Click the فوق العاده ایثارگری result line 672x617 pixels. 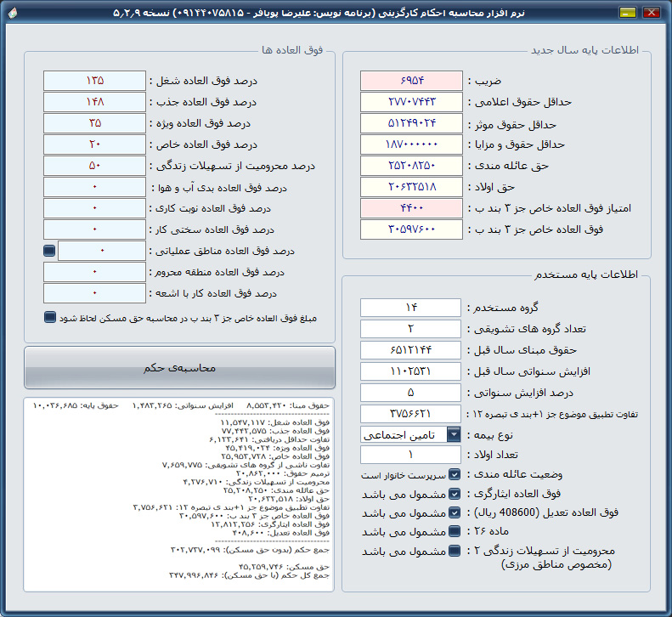(270, 524)
